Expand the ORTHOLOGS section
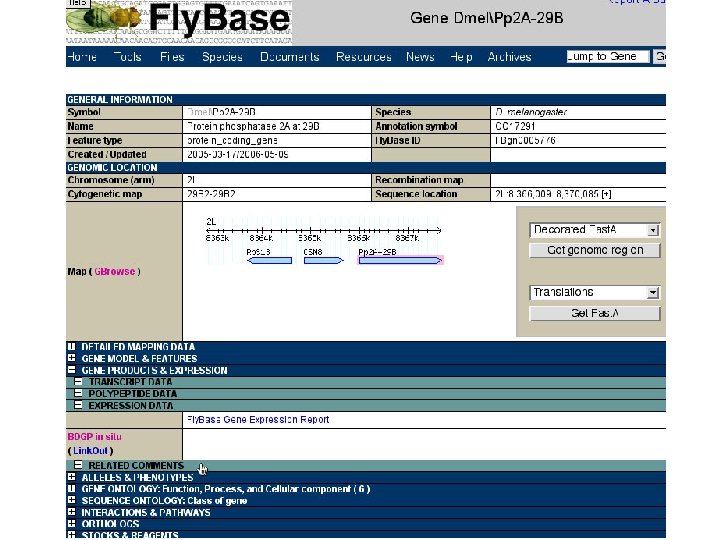Screen dimensions: 720x540 (x=71, y=523)
